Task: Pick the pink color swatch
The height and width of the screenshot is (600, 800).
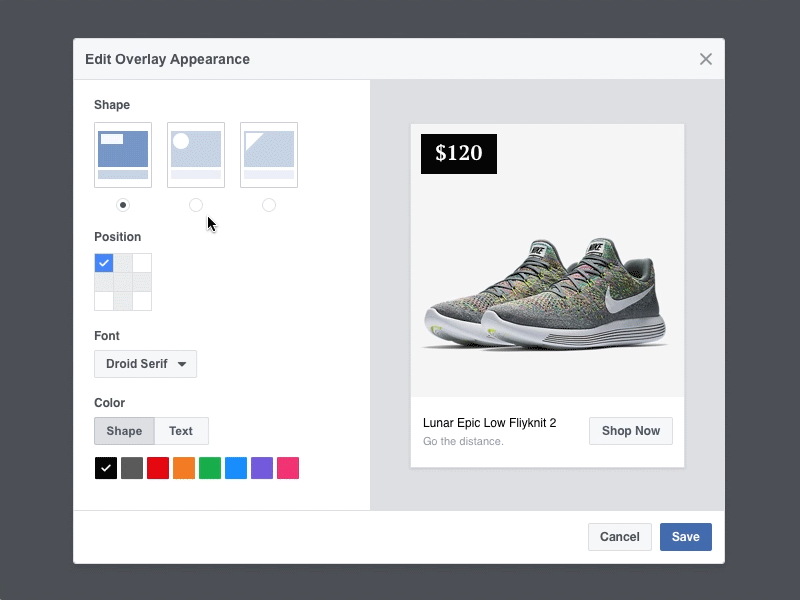Action: (x=288, y=468)
